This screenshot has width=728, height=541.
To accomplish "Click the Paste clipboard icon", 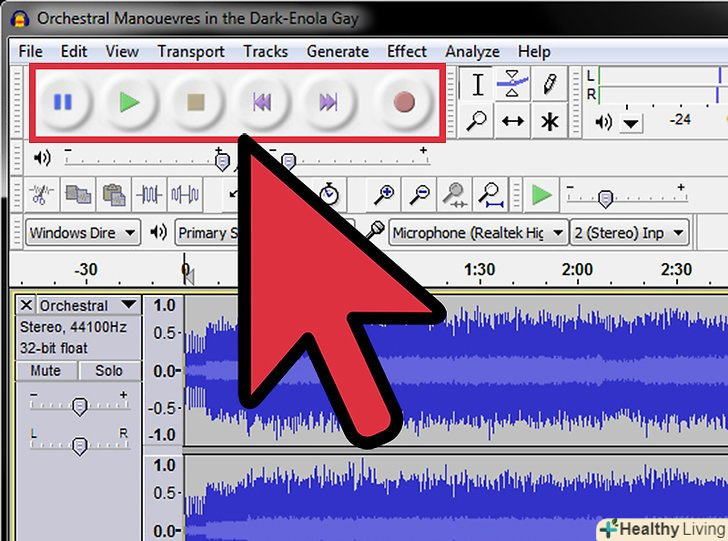I will pyautogui.click(x=114, y=194).
